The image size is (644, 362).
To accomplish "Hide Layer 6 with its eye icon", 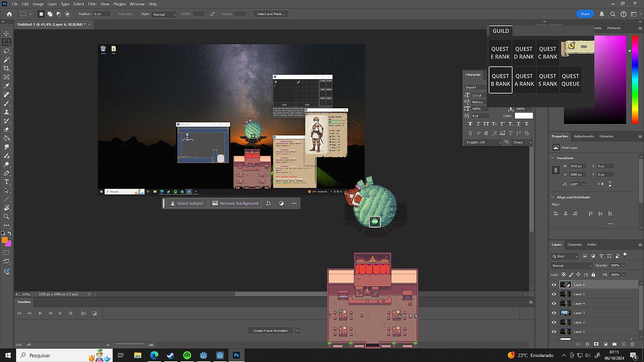I will 554,285.
